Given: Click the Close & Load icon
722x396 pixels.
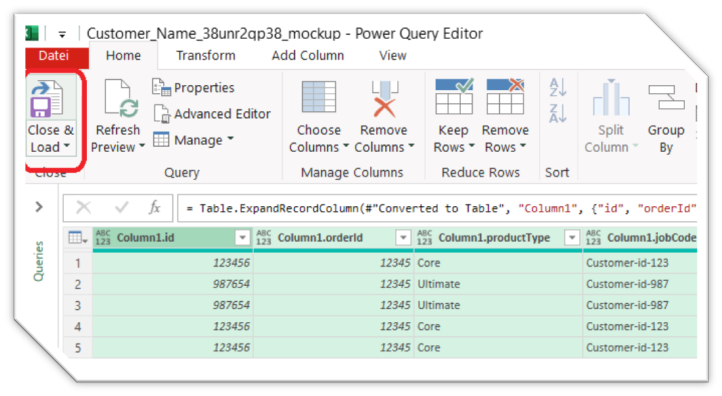Looking at the screenshot, I should (x=47, y=99).
